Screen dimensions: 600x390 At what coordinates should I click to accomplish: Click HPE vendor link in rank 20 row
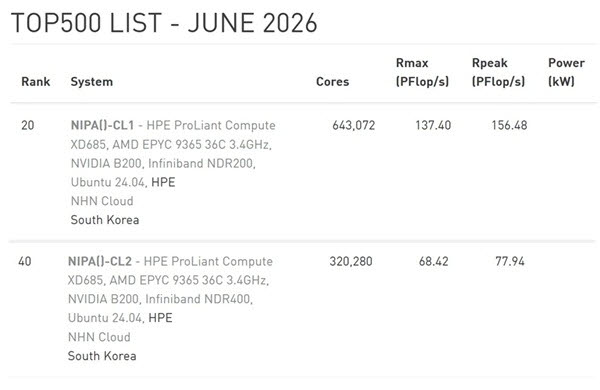[163, 182]
